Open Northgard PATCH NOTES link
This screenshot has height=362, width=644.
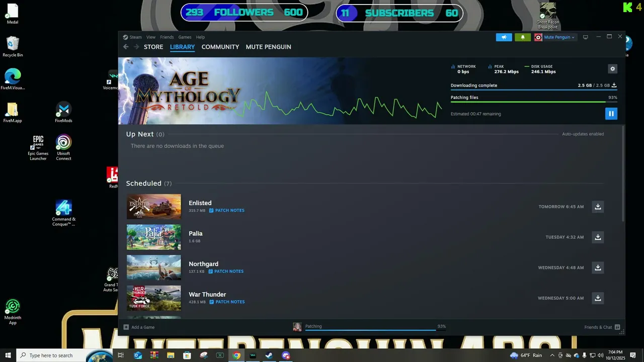(226, 271)
